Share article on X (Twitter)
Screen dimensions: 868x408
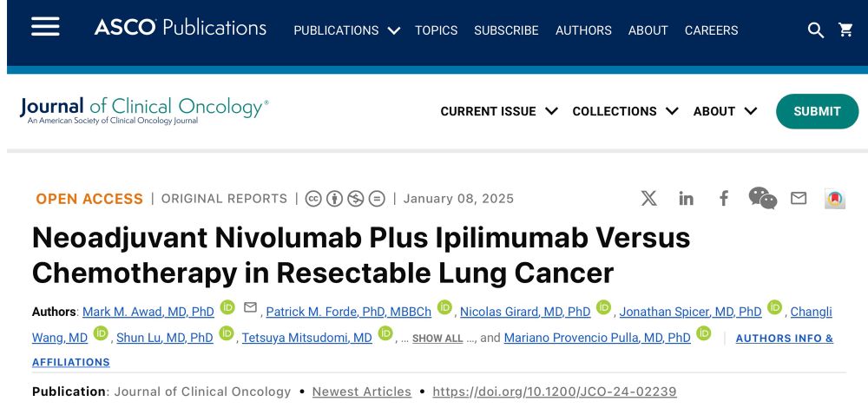pyautogui.click(x=649, y=198)
